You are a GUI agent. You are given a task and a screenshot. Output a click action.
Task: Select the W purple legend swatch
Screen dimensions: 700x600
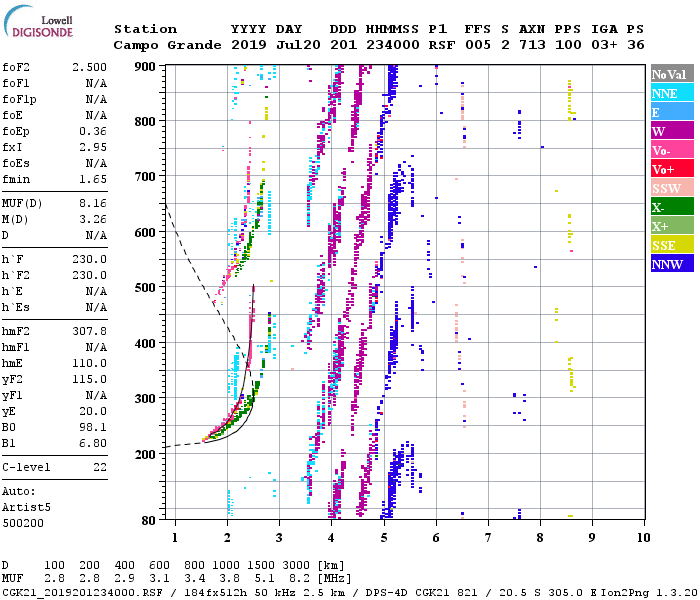point(672,131)
